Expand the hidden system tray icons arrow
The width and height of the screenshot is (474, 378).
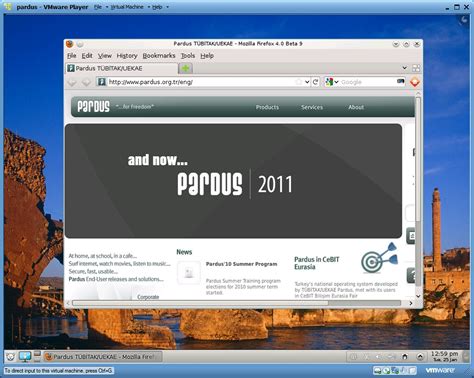coord(420,357)
